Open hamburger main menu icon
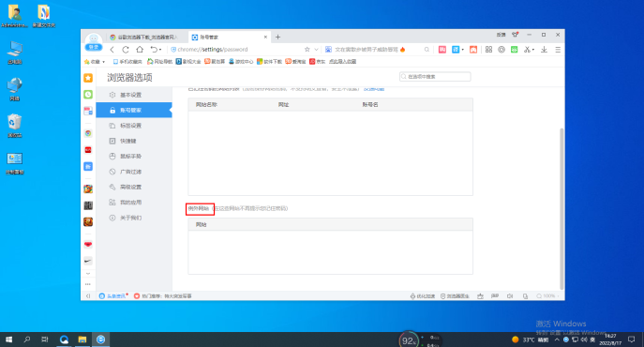Screen dimensions: 644x347 (558, 50)
